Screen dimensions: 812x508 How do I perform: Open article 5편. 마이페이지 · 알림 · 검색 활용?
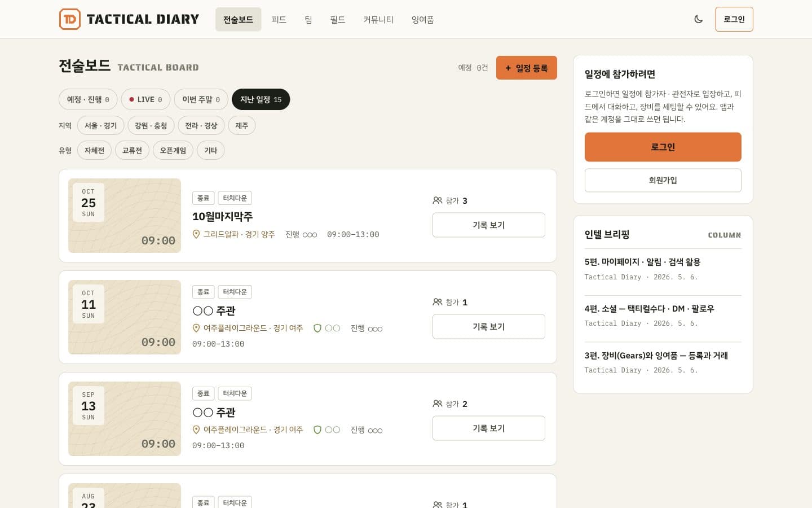pyautogui.click(x=642, y=262)
